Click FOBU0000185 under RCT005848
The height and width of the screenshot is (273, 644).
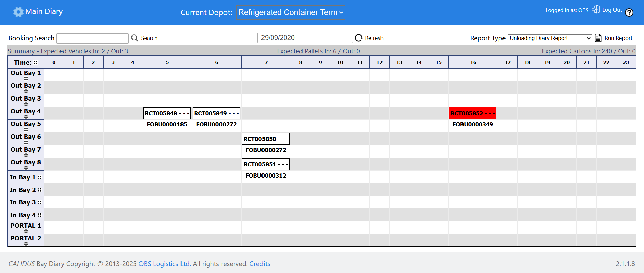[x=167, y=124]
